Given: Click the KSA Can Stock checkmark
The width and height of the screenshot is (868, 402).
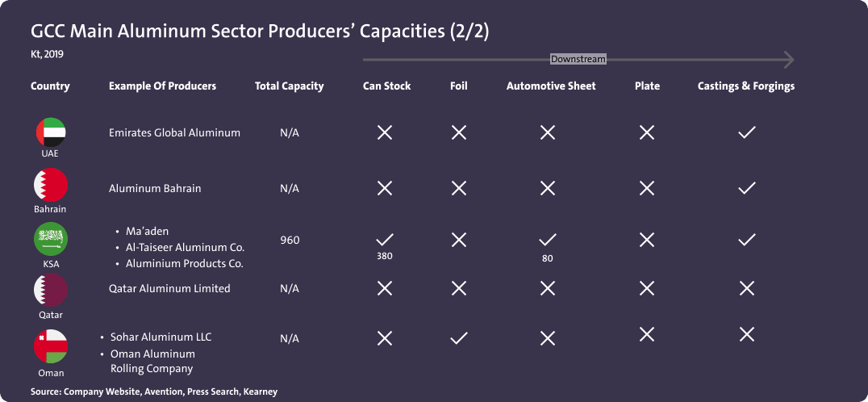Looking at the screenshot, I should [385, 239].
